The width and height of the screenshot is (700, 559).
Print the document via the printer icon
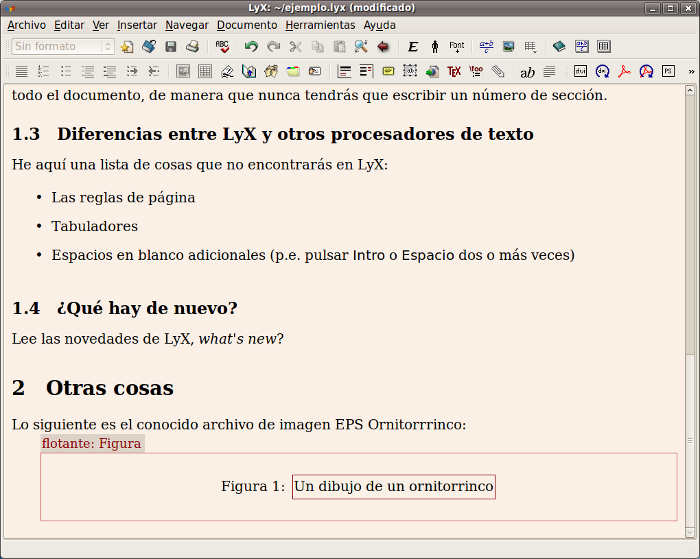(x=193, y=46)
